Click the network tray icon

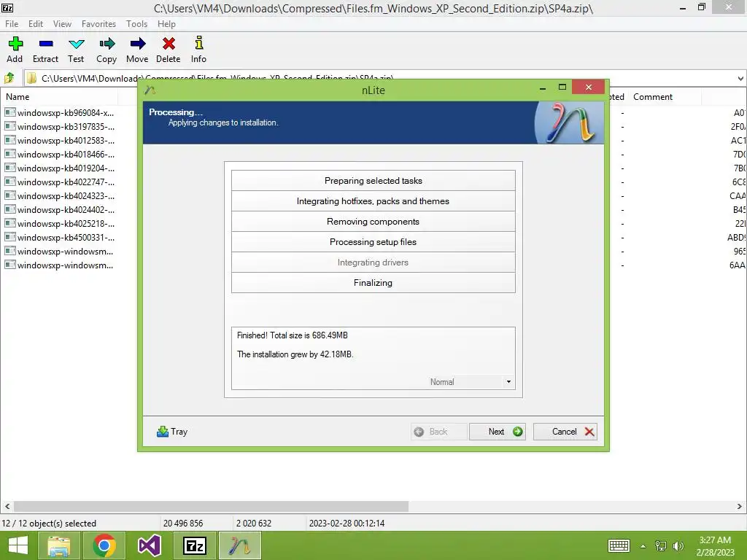click(x=661, y=545)
